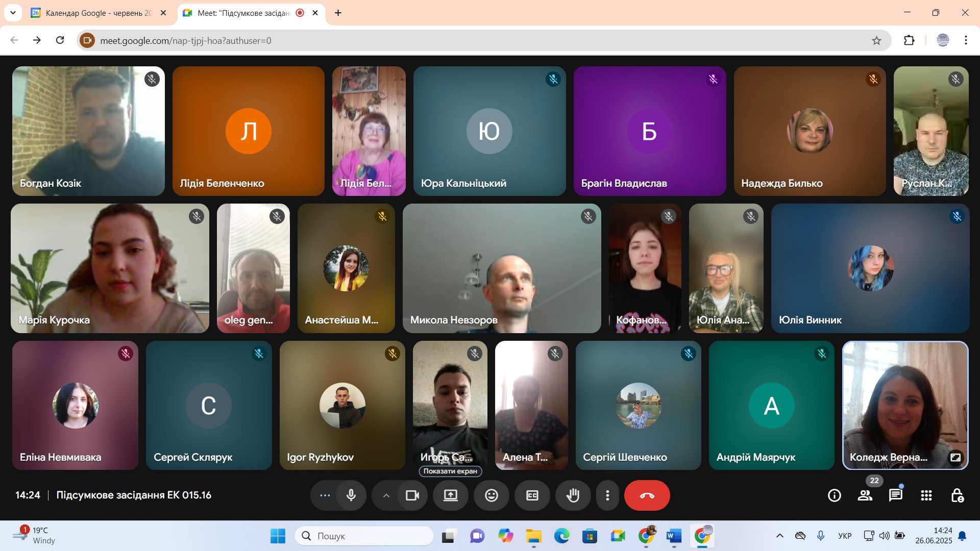The image size is (980, 551).
Task: Open meeting details info icon
Action: coord(834,495)
